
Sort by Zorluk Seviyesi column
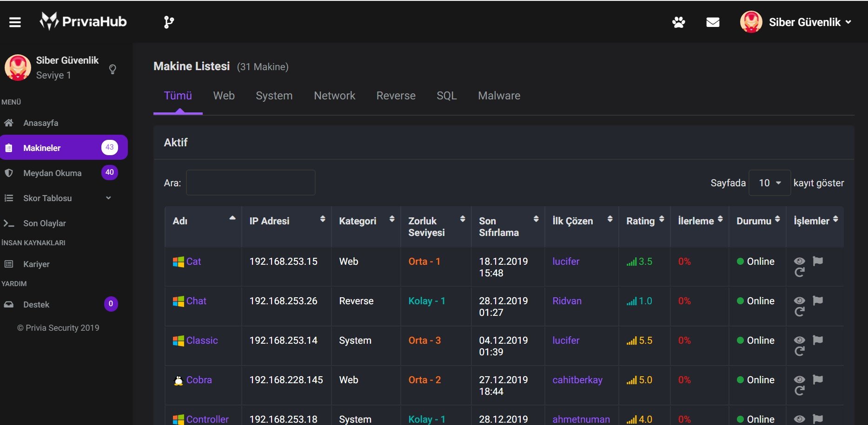click(436, 227)
